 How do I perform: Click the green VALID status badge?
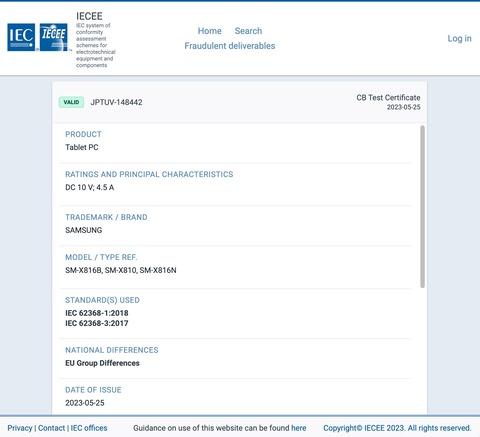71,102
